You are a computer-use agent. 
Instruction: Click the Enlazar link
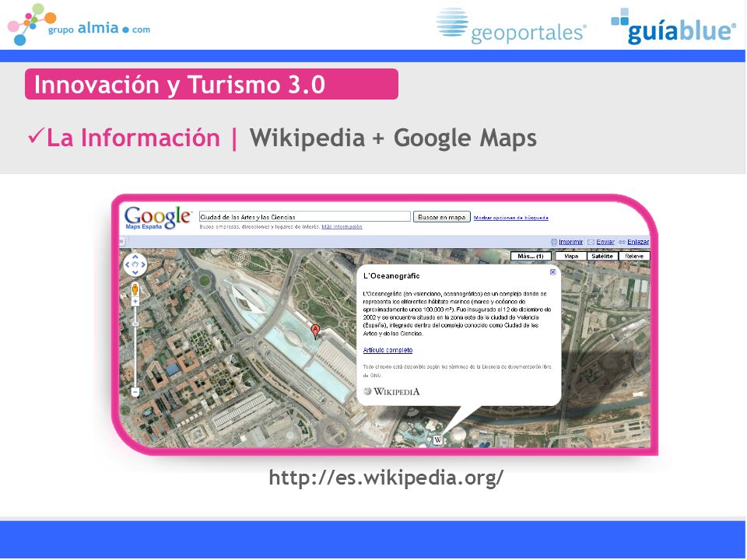click(638, 242)
